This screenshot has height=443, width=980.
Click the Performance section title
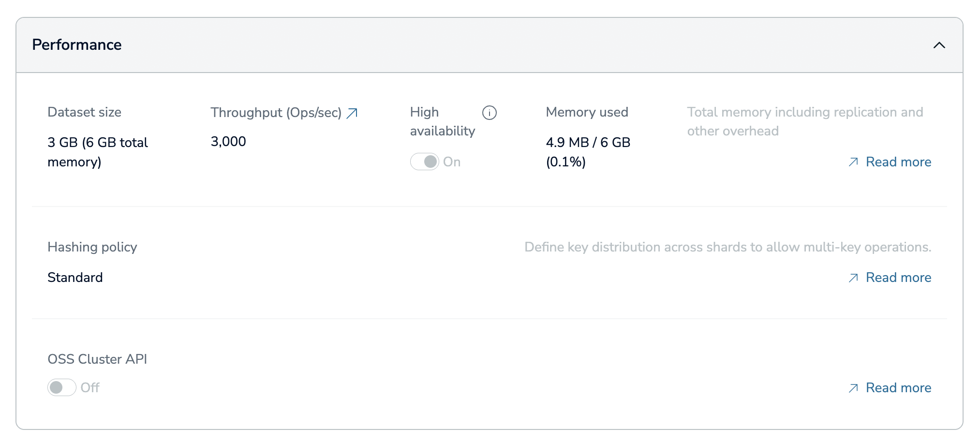[77, 44]
